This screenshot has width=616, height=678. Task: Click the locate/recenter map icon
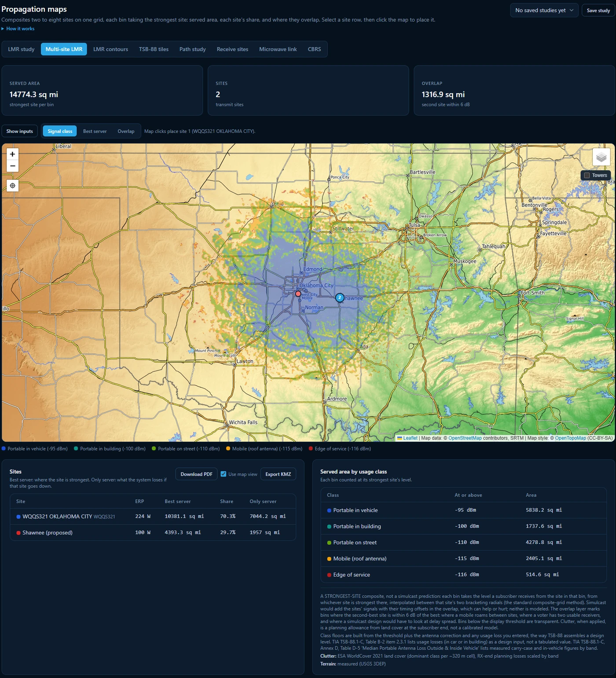coord(12,186)
